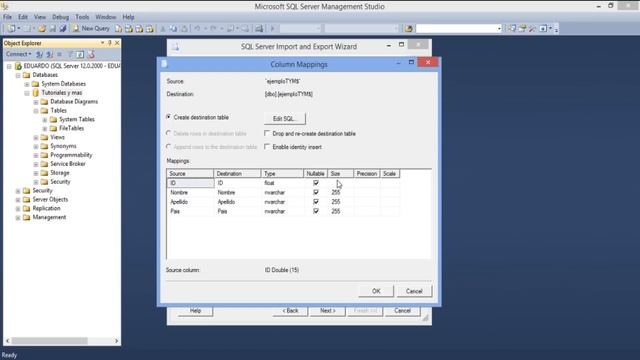Click the Open File folder icon

pyautogui.click(x=42, y=29)
